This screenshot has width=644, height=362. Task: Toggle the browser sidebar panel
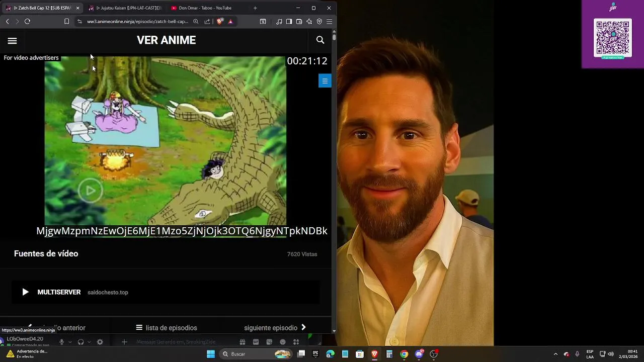point(289,22)
